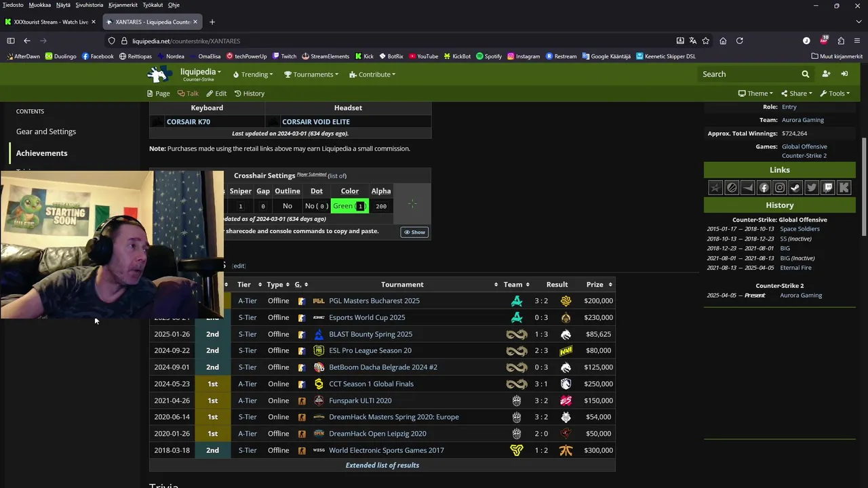Click the Green crosshair color cell
This screenshot has height=488, width=868.
[x=350, y=206]
